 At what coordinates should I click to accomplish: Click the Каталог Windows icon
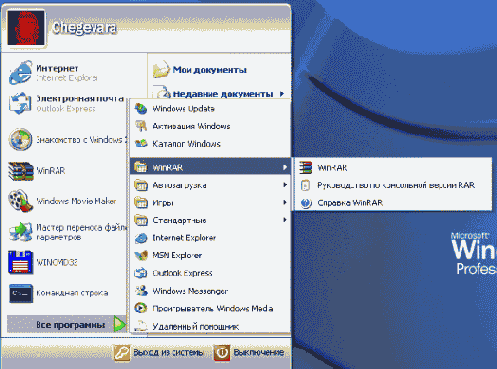(141, 144)
